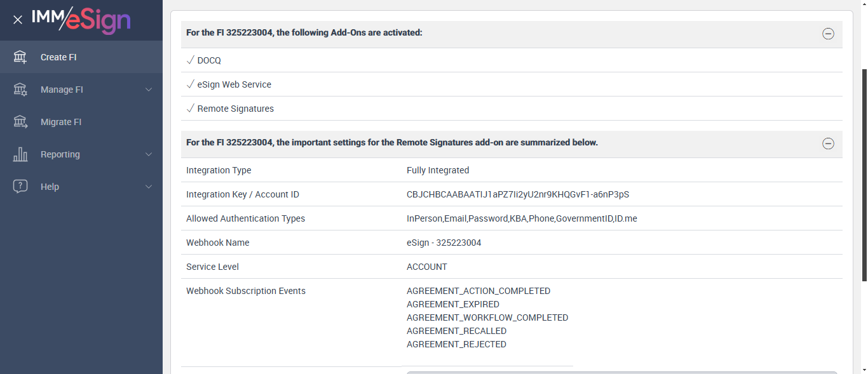
Task: Expand the Help menu chevron
Action: click(x=149, y=187)
